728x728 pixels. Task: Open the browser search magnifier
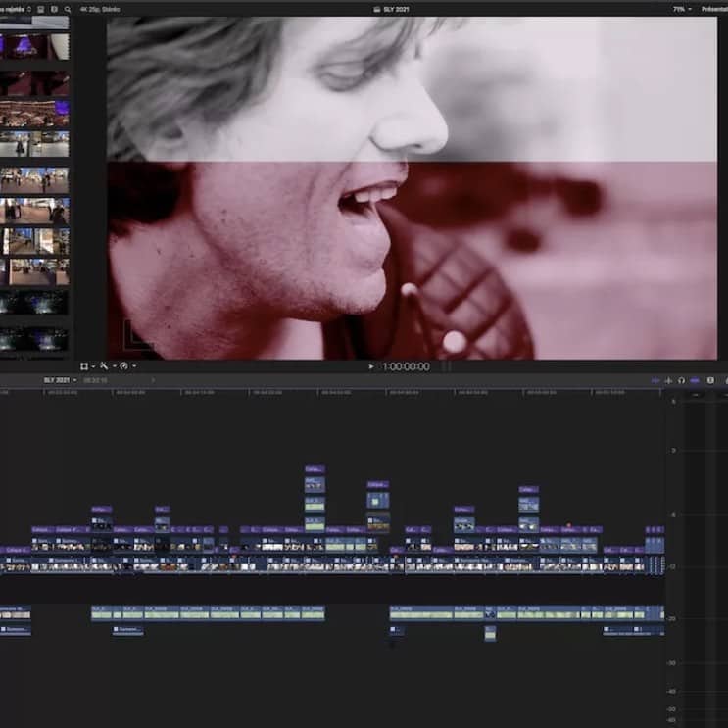(x=68, y=9)
